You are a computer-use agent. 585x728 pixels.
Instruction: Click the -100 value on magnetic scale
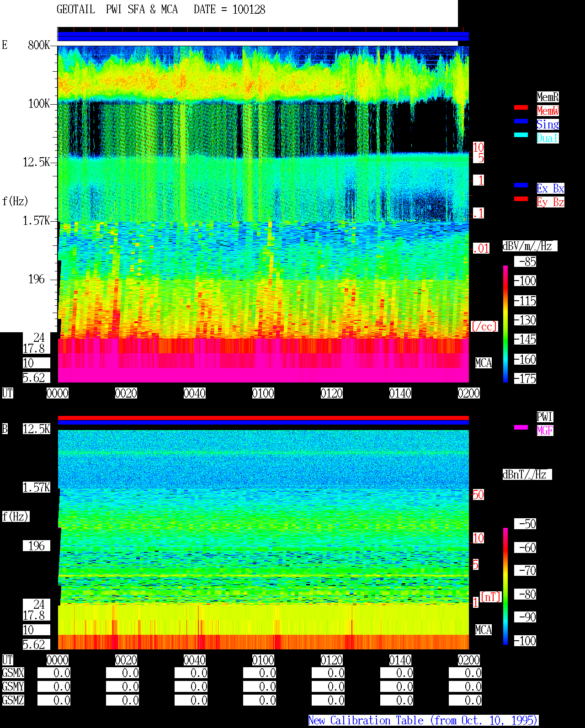point(525,641)
